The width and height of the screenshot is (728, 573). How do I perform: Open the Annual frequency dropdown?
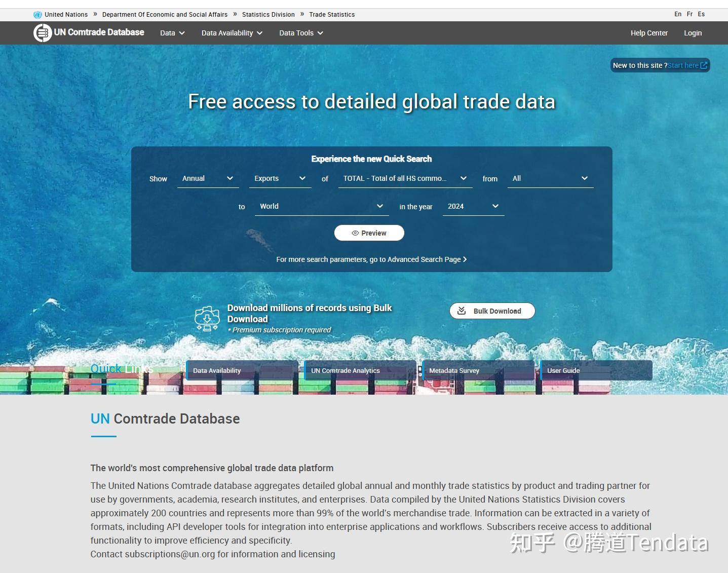[x=208, y=178]
